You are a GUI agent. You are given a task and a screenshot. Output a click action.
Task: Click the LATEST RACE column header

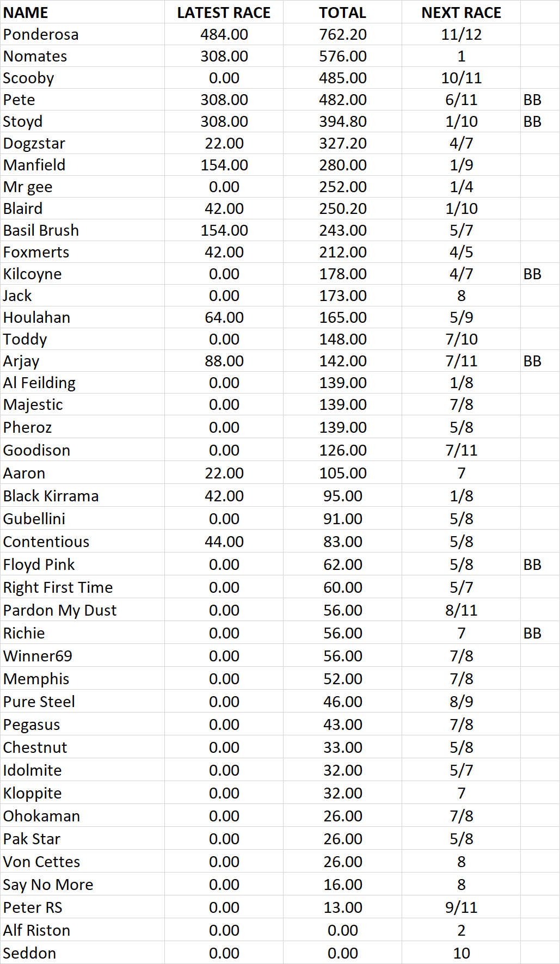coord(224,13)
